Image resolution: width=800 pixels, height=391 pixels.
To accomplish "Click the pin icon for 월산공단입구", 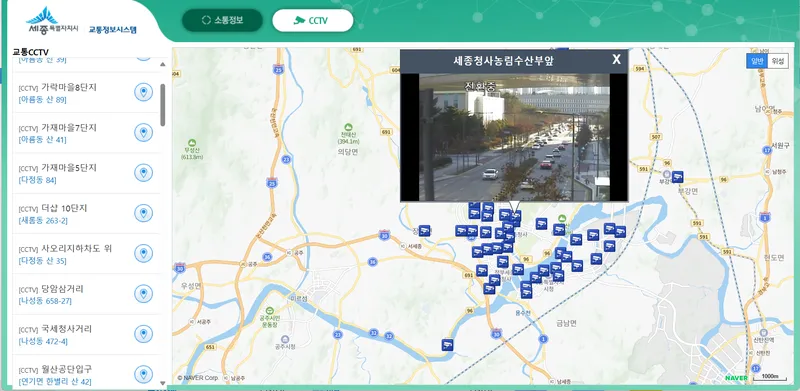I will (x=143, y=374).
